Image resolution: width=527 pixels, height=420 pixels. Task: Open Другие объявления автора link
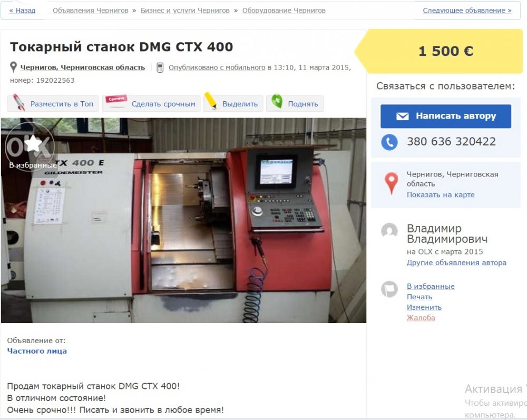tap(456, 262)
